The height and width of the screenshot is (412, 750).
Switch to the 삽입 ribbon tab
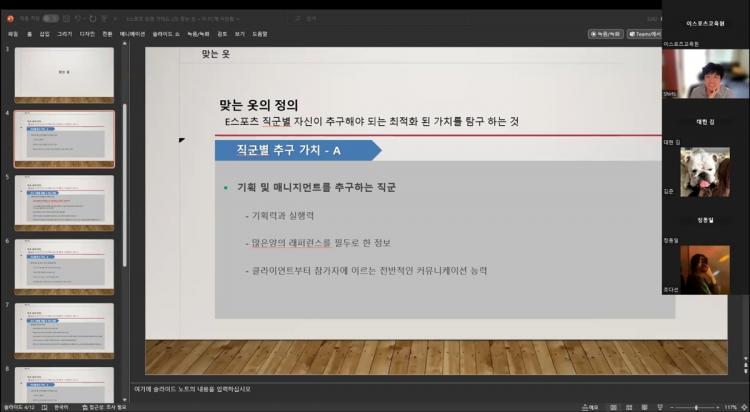click(44, 33)
